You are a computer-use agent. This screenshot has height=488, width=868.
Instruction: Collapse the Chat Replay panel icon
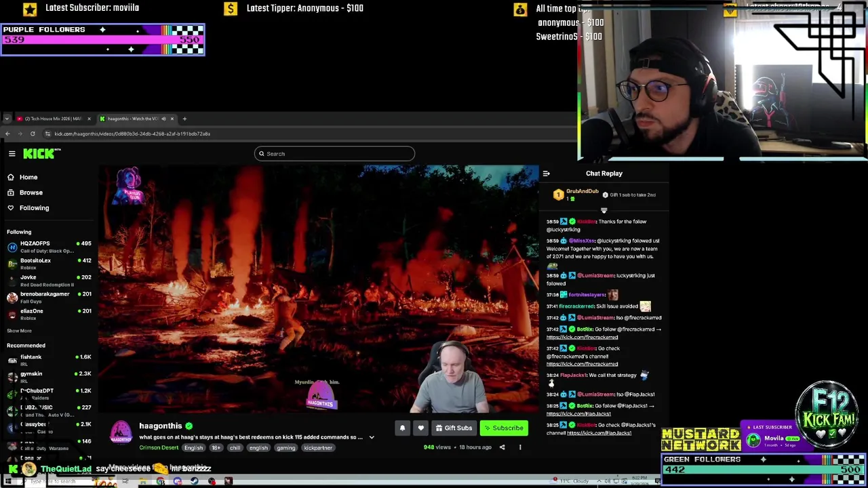point(547,174)
